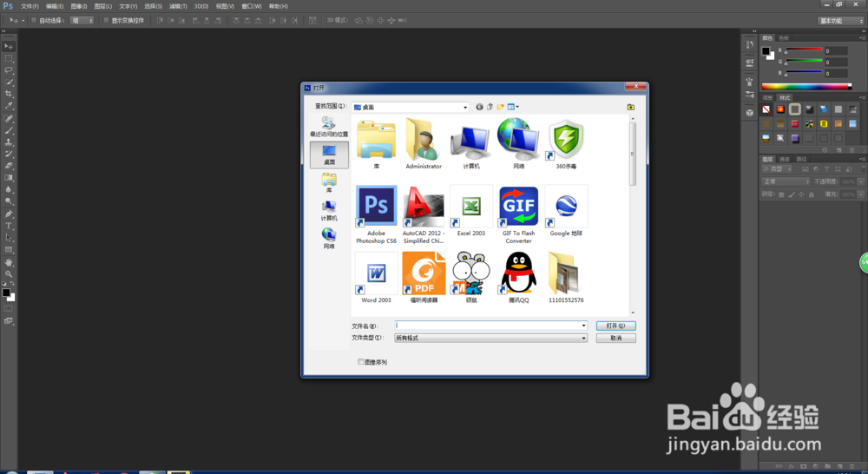The width and height of the screenshot is (868, 474).
Task: Select the Spot Healing Brush tool
Action: [9, 118]
